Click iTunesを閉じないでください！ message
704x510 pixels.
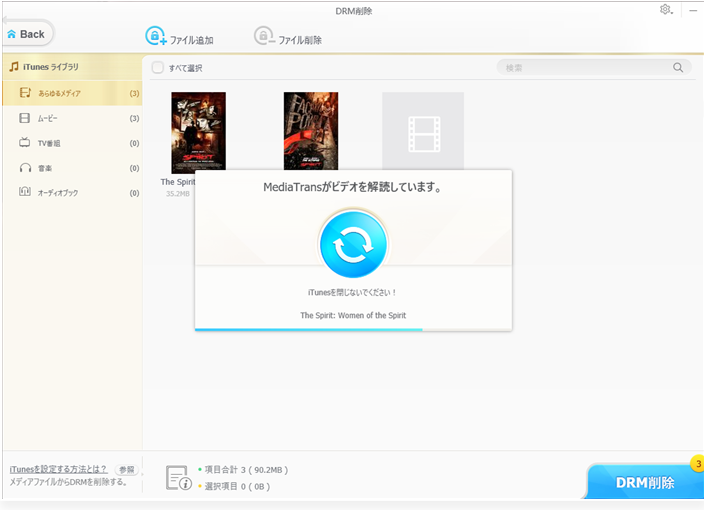pos(352,292)
